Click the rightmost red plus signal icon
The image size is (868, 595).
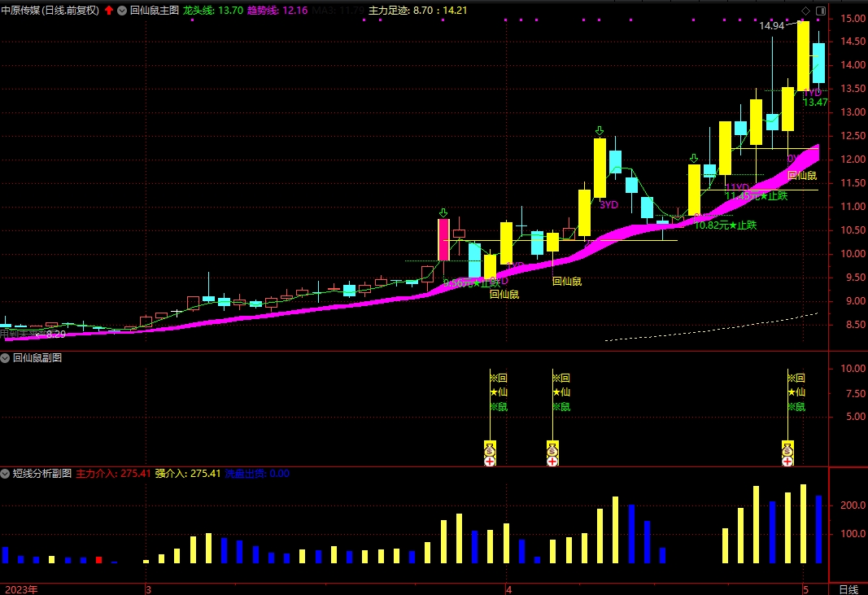pyautogui.click(x=787, y=461)
